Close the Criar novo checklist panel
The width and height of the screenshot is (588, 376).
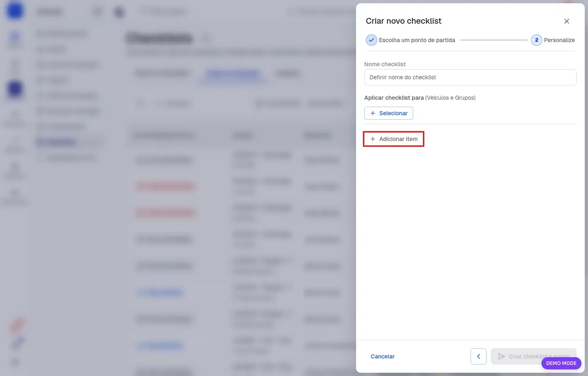pyautogui.click(x=567, y=21)
